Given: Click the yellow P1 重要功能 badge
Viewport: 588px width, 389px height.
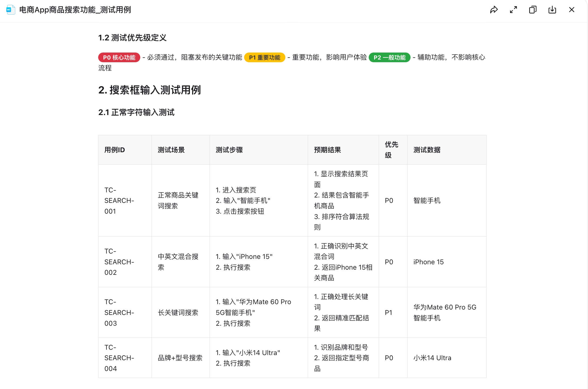Looking at the screenshot, I should pyautogui.click(x=265, y=57).
